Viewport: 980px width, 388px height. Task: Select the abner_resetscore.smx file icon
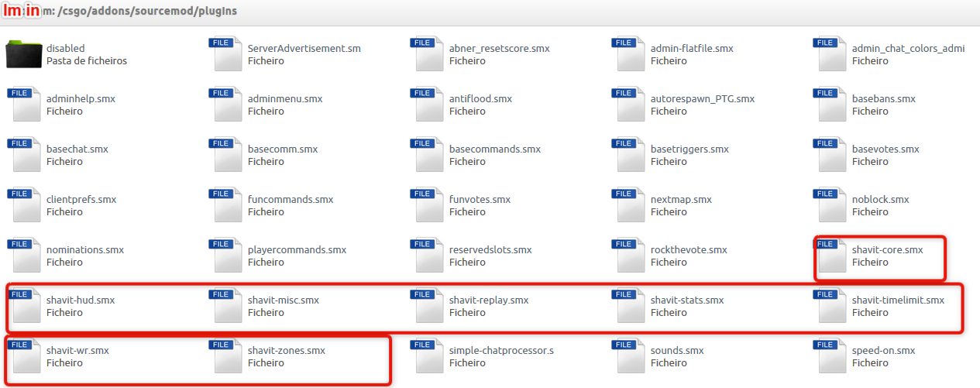coord(427,54)
